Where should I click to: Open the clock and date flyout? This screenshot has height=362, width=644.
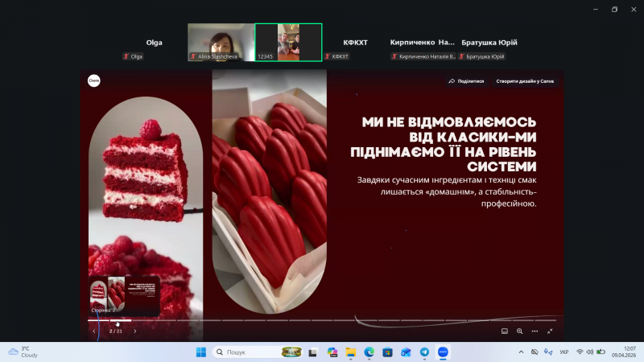tap(624, 352)
